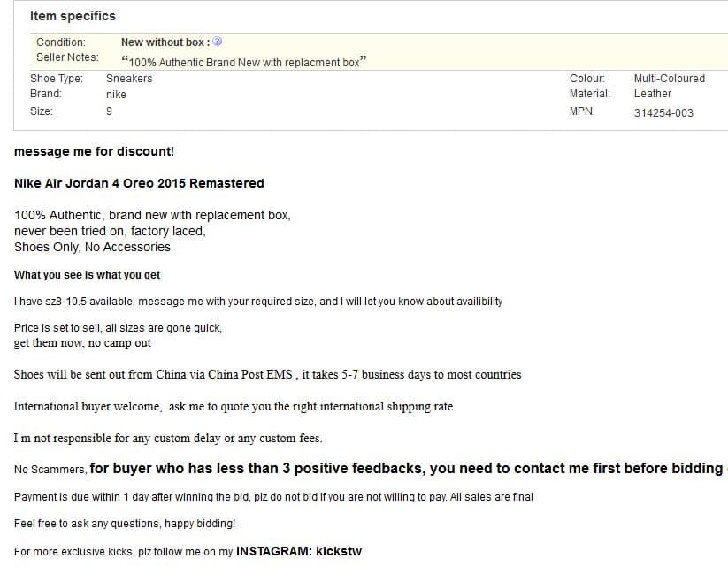Click the 'INSTAGRAM: kickstw' text

click(x=299, y=551)
